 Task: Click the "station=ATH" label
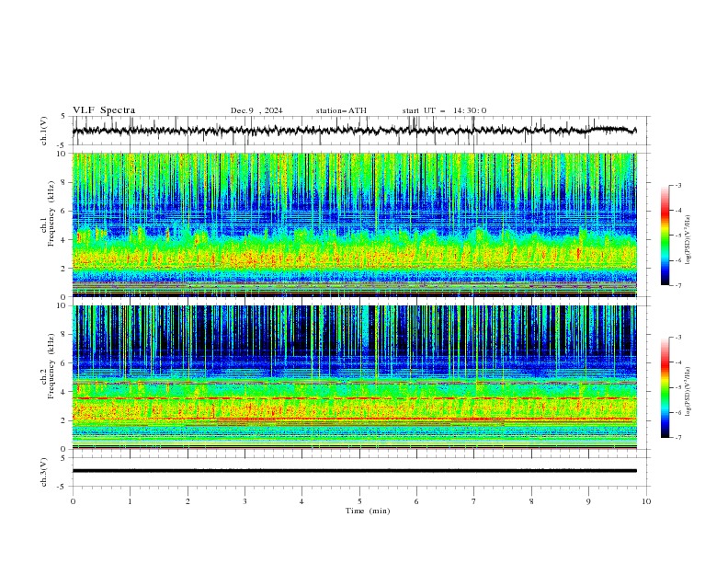341,110
